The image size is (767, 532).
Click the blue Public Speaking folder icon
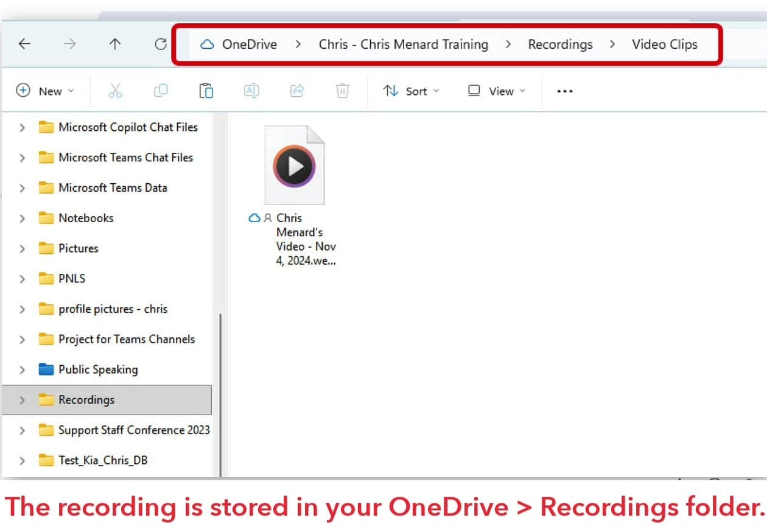(x=46, y=369)
